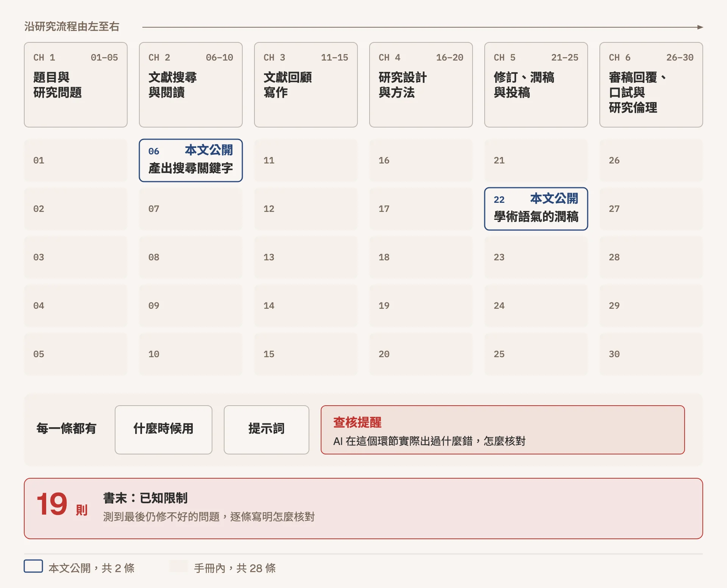Click the large 19 則 number
The width and height of the screenshot is (727, 588).
pyautogui.click(x=62, y=505)
